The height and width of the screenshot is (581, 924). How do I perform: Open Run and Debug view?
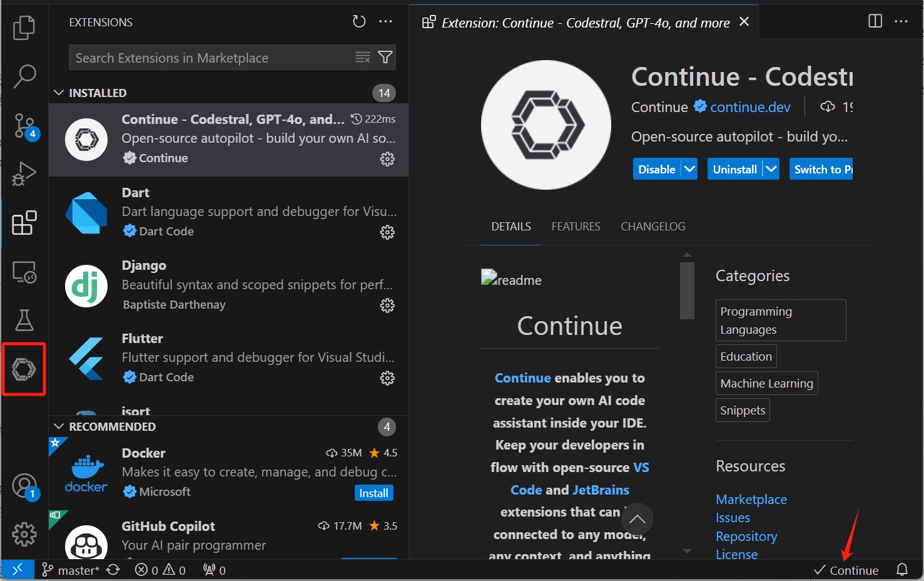tap(24, 173)
